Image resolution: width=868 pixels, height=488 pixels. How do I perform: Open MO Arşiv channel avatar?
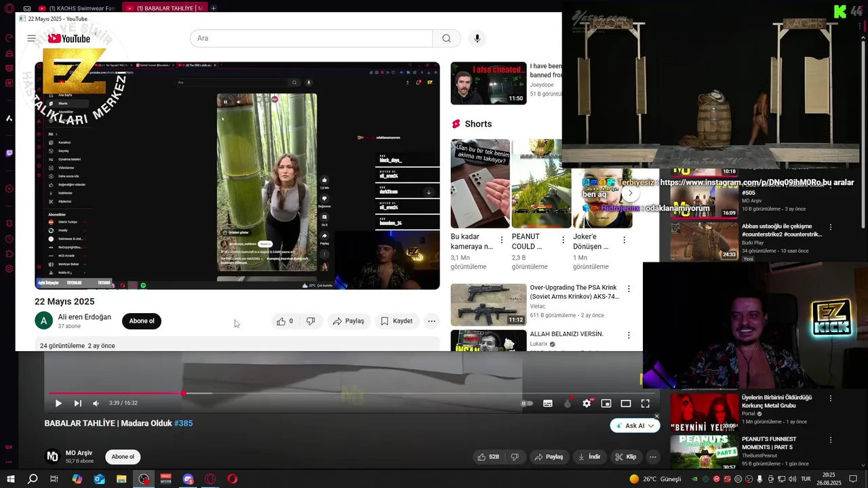(52, 456)
